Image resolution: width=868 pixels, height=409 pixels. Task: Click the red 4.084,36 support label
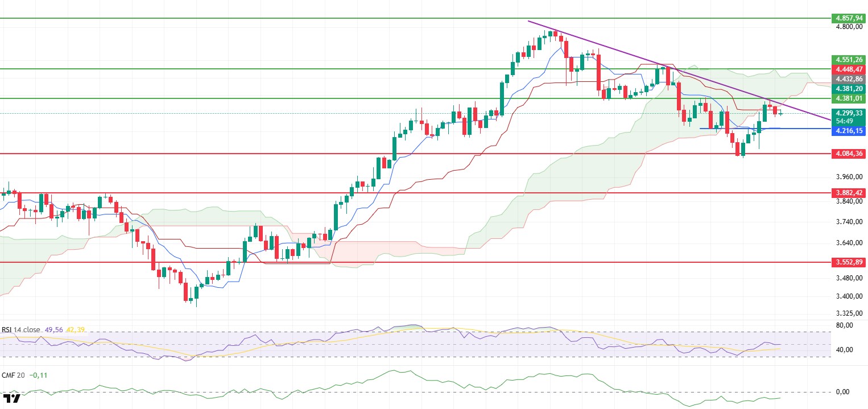pos(848,154)
